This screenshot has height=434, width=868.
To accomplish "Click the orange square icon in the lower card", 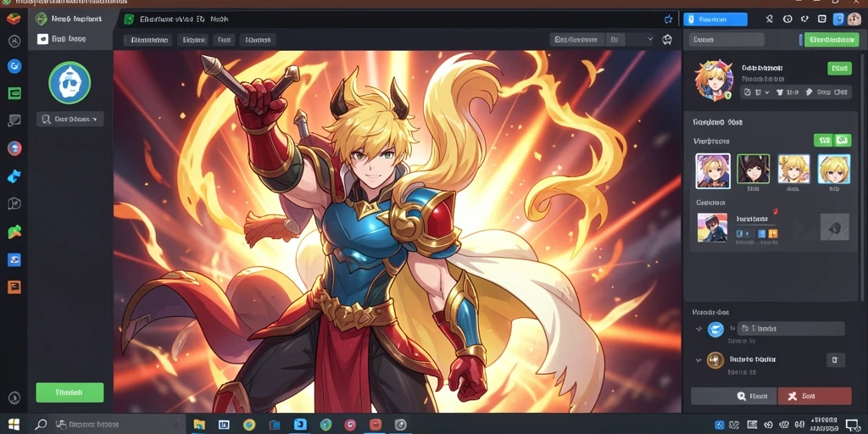I will [x=773, y=234].
